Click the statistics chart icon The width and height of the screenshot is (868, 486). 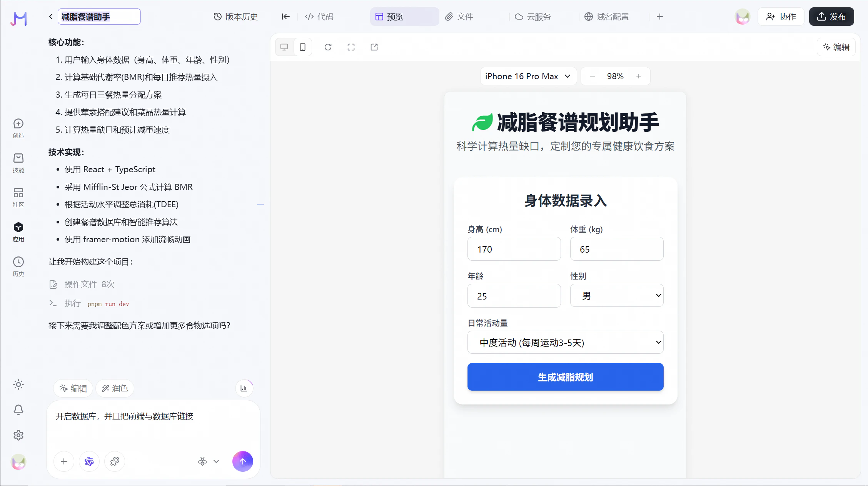click(244, 388)
